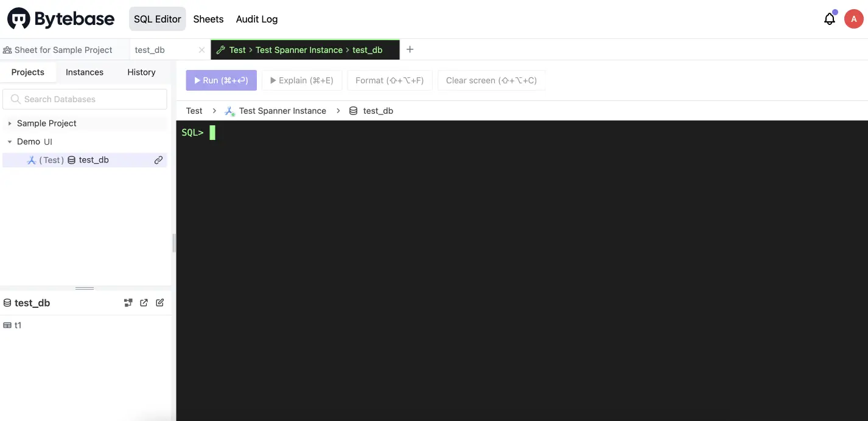Open the Audit Log page
This screenshot has height=421, width=868.
257,19
